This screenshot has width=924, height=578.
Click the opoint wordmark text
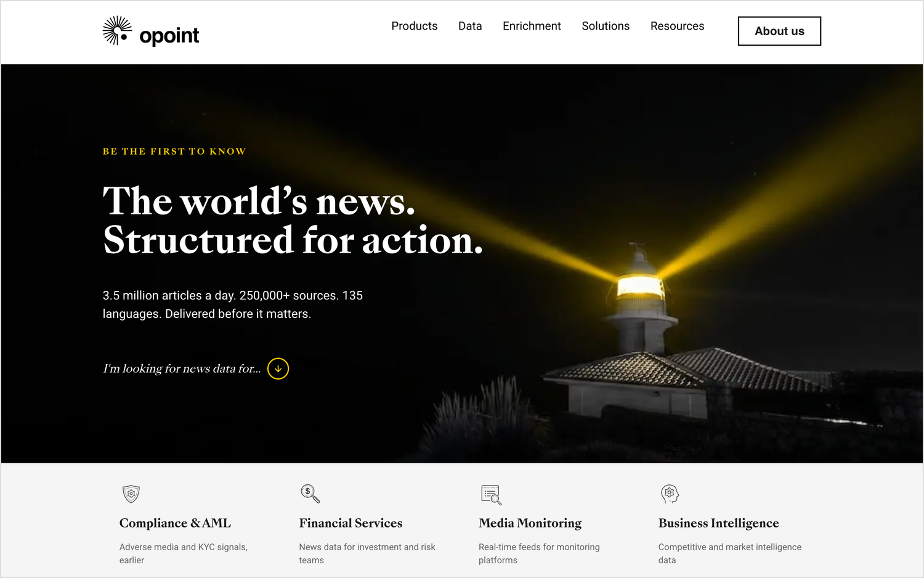pos(169,36)
